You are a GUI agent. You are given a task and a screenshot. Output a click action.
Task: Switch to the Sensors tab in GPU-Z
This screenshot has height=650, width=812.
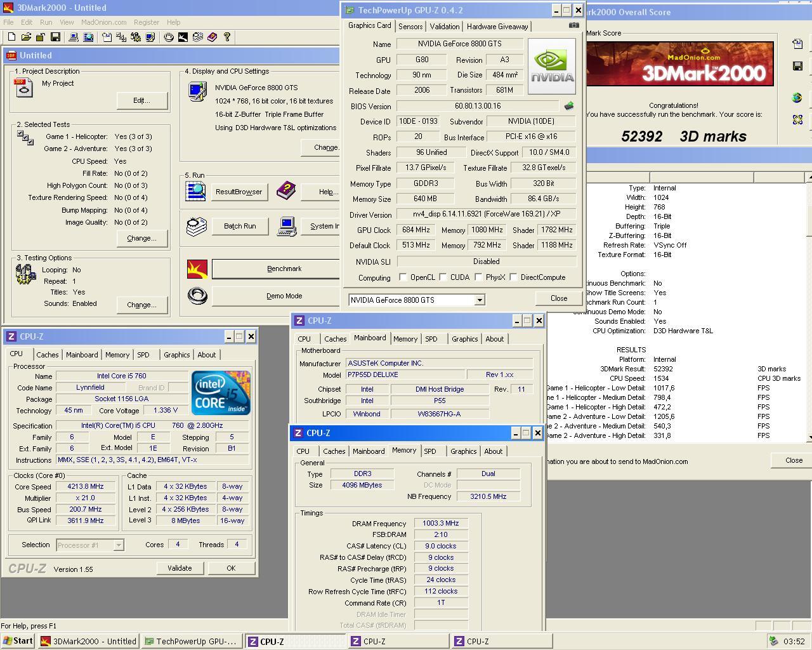pos(410,26)
